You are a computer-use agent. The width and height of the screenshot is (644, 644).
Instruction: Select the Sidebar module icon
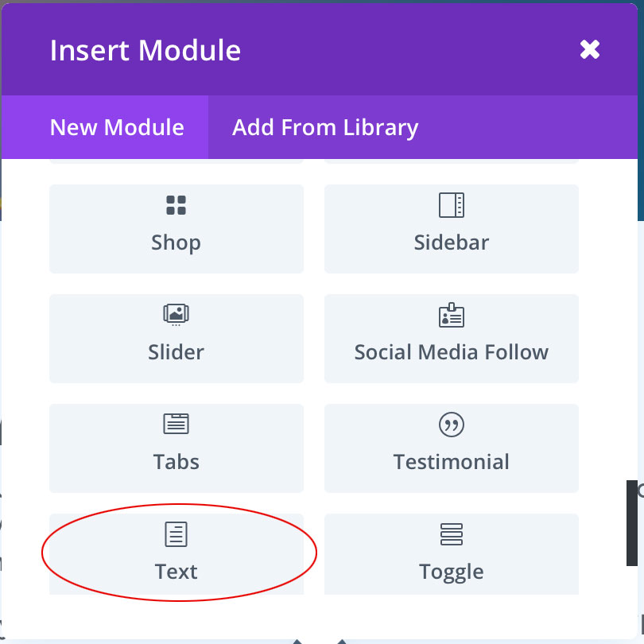(451, 205)
